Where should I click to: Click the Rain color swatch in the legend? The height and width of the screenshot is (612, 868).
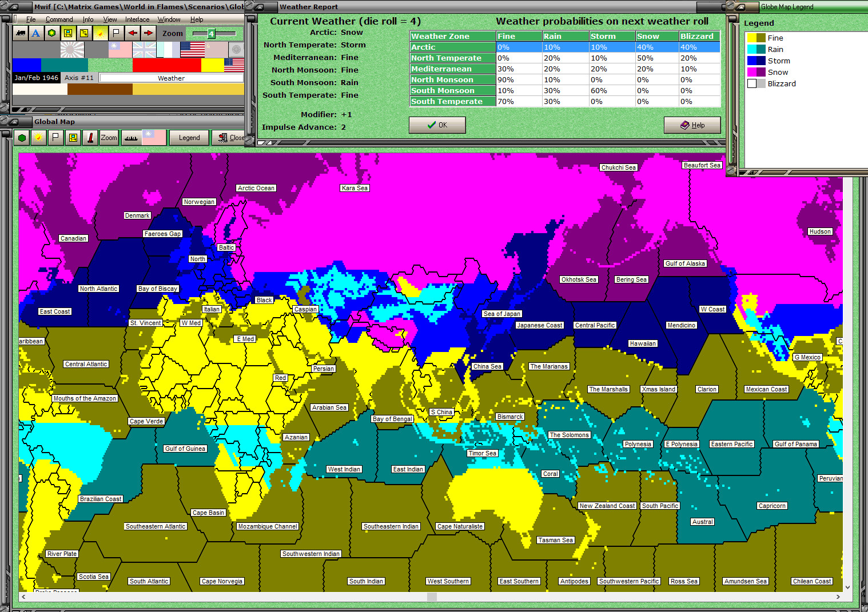click(x=756, y=49)
